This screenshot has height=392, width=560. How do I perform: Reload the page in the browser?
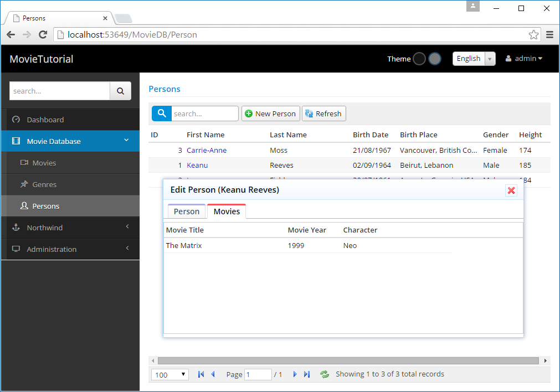click(43, 35)
